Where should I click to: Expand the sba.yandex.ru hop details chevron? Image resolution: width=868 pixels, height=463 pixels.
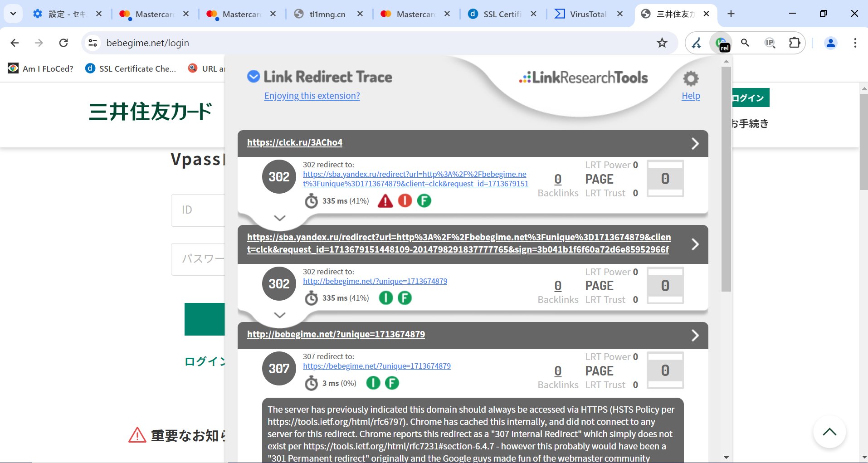695,244
